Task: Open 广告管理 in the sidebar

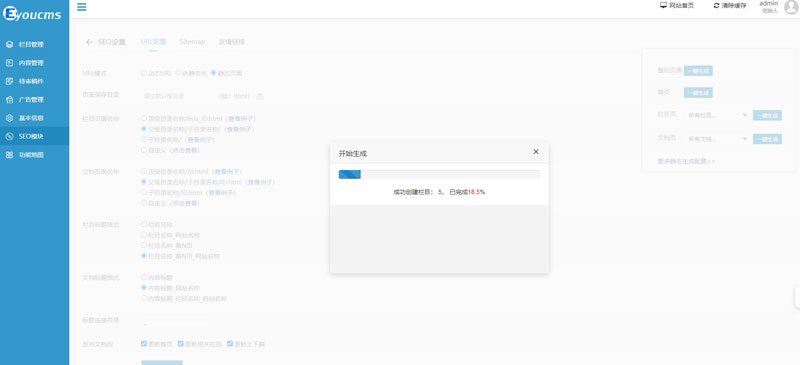Action: (34, 100)
